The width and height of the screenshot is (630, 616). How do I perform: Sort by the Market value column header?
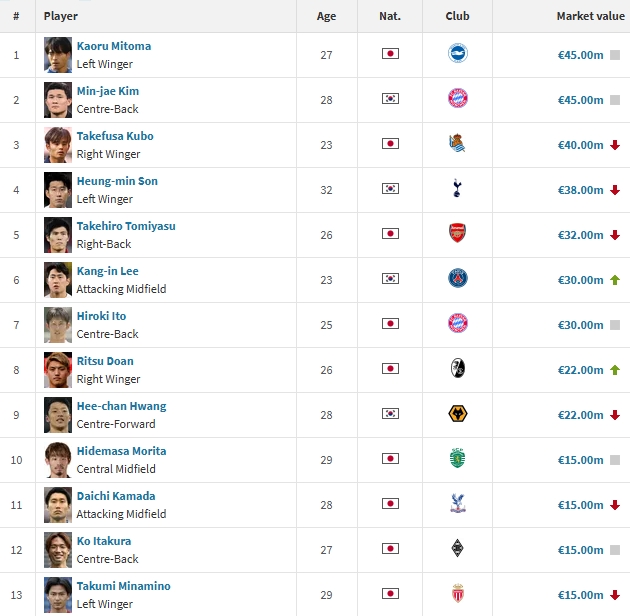(x=590, y=16)
